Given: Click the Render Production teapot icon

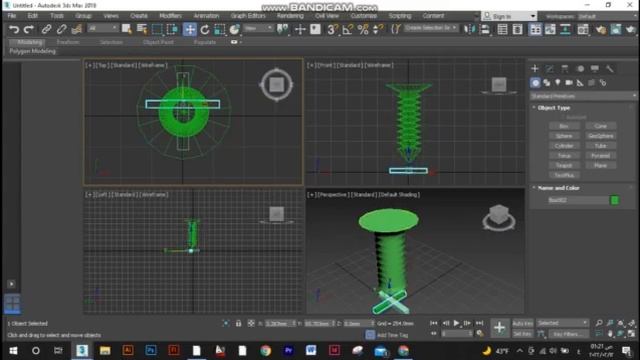Looking at the screenshot, I should click(631, 29).
